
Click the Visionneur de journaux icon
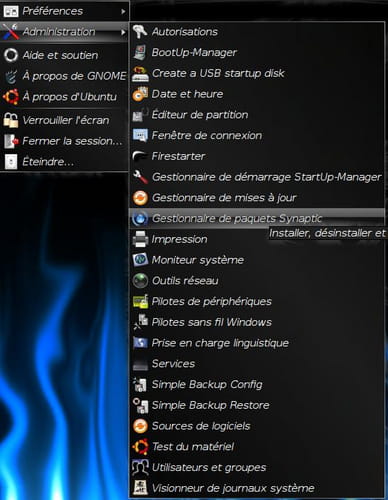(140, 488)
